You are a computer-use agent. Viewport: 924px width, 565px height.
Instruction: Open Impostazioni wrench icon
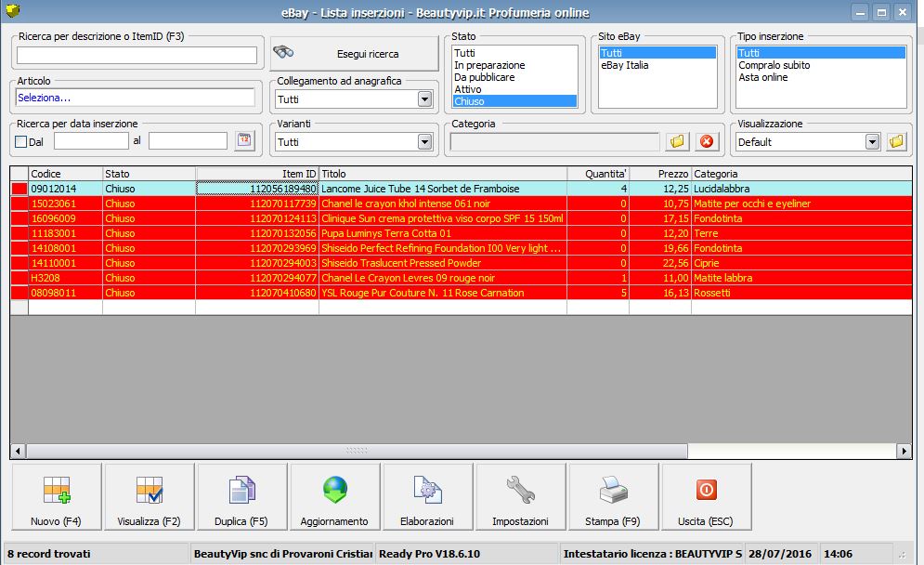[x=520, y=498]
